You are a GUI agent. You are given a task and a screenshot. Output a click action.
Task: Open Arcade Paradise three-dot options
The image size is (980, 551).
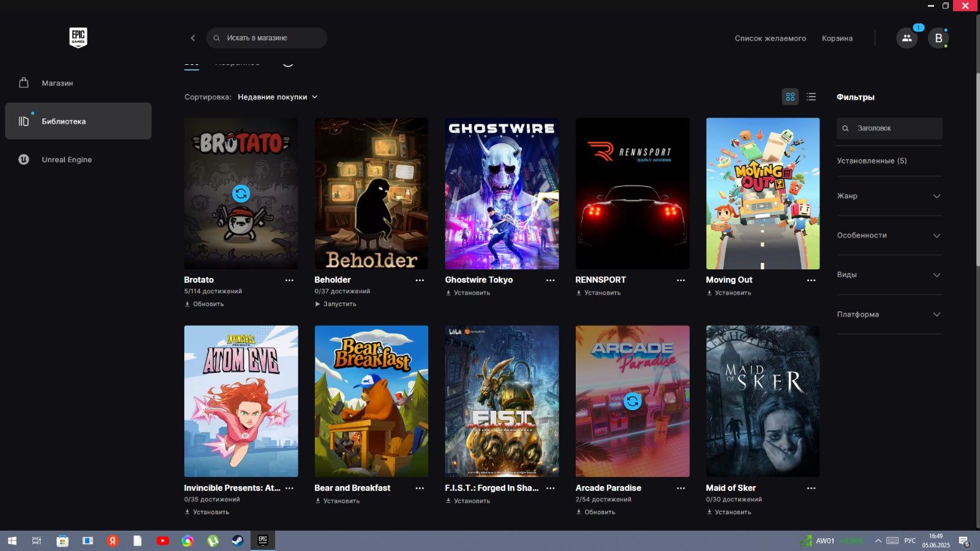pos(680,488)
